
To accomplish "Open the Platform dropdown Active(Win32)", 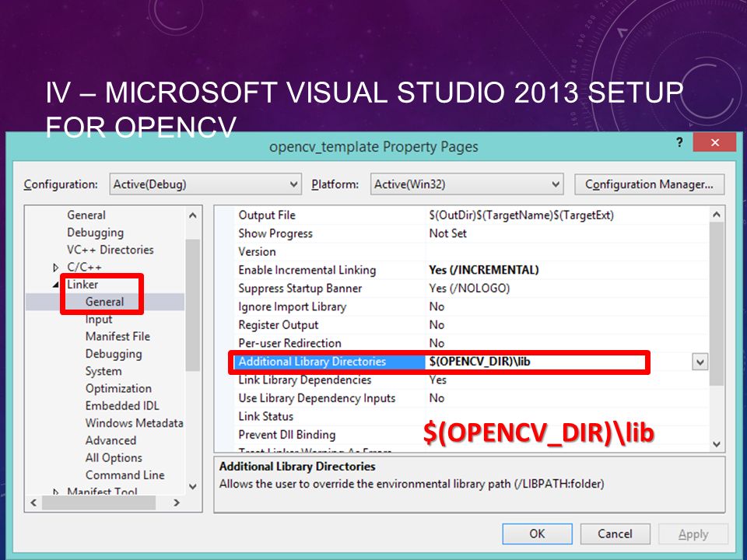I will pos(467,184).
